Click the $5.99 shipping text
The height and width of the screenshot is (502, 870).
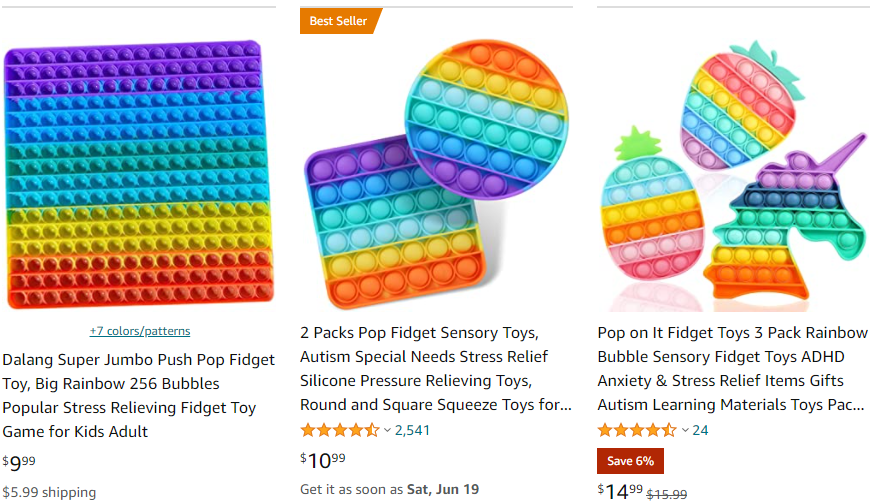[49, 492]
